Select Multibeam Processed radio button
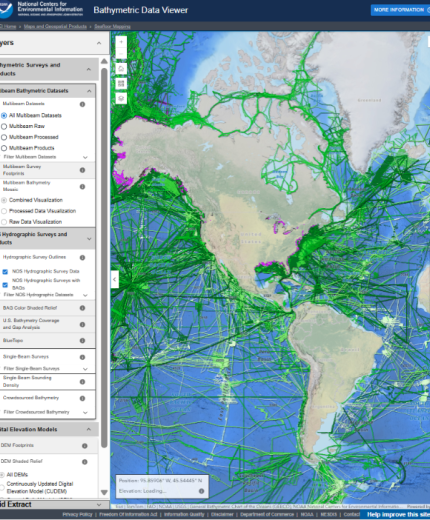This screenshot has width=430, height=520. pos(4,137)
